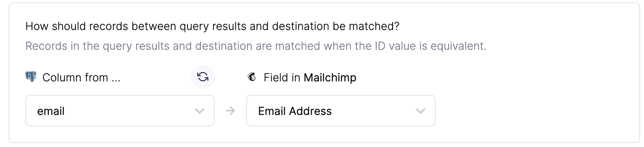Click the mapping arrow between the dropdowns
The height and width of the screenshot is (147, 644).
[x=230, y=111]
